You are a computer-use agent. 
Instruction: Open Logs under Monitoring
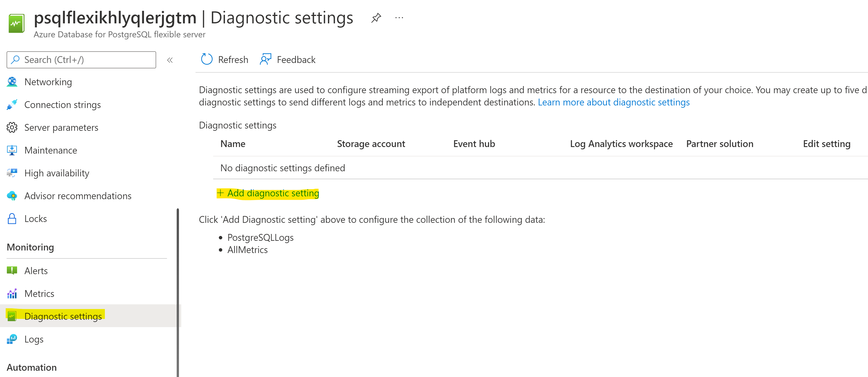(34, 339)
